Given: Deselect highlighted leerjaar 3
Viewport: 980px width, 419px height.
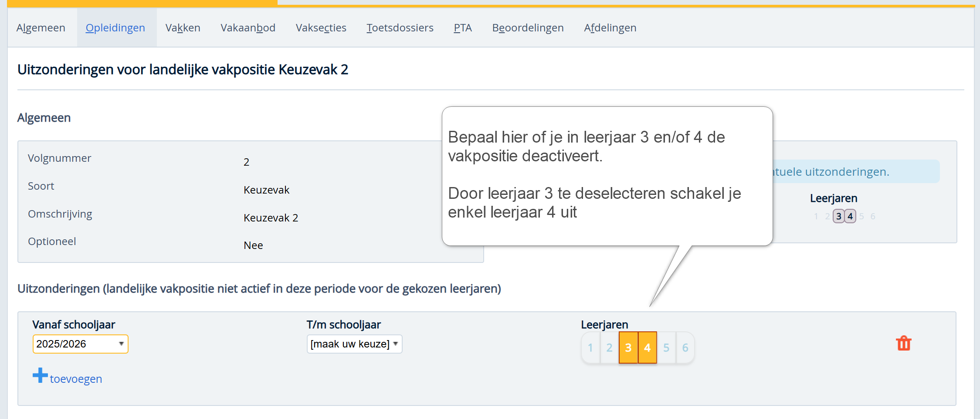Looking at the screenshot, I should 628,347.
